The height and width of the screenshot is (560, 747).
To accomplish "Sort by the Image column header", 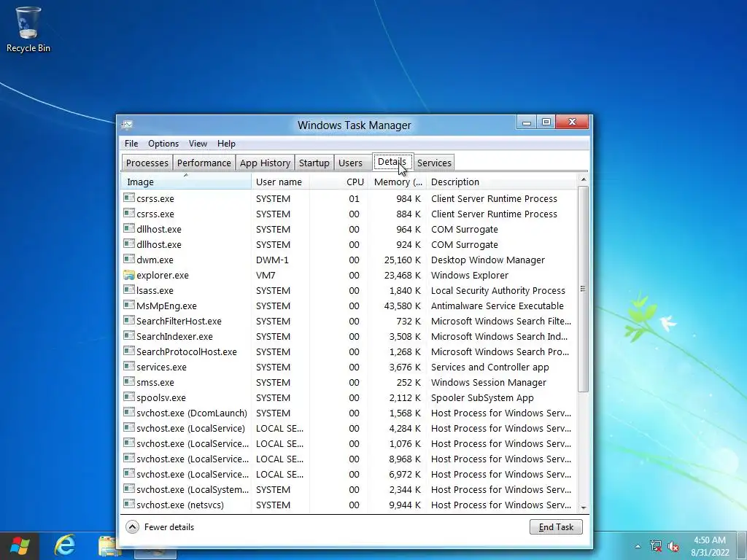I will click(x=186, y=182).
